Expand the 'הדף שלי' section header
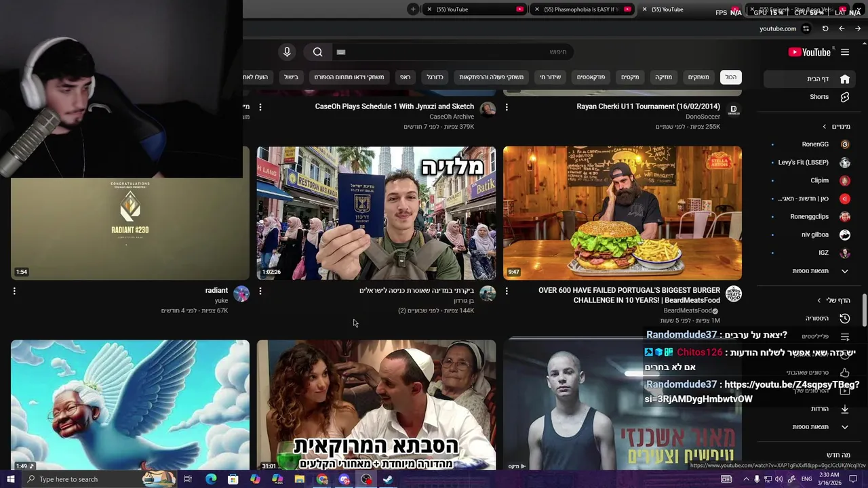The image size is (868, 488). coord(833,300)
